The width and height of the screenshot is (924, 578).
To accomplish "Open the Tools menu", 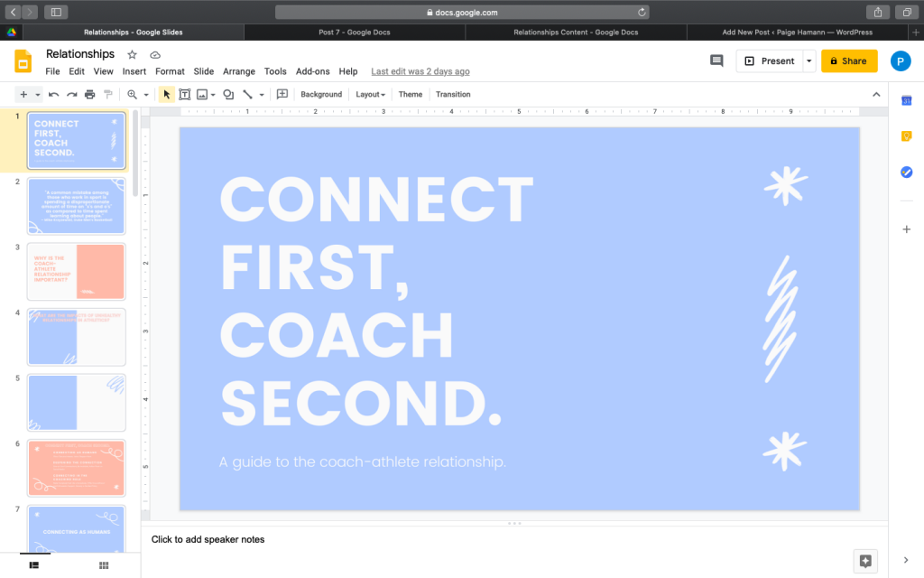I will tap(275, 71).
